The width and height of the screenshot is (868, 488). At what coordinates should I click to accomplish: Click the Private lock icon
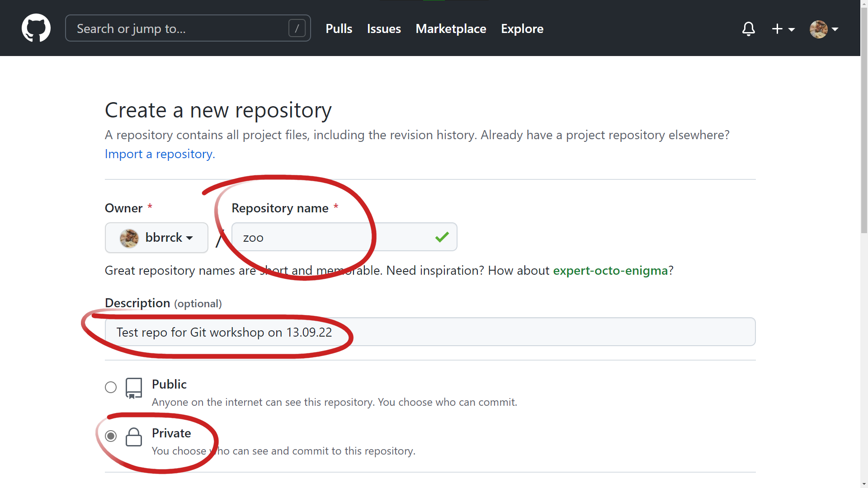[x=134, y=437]
